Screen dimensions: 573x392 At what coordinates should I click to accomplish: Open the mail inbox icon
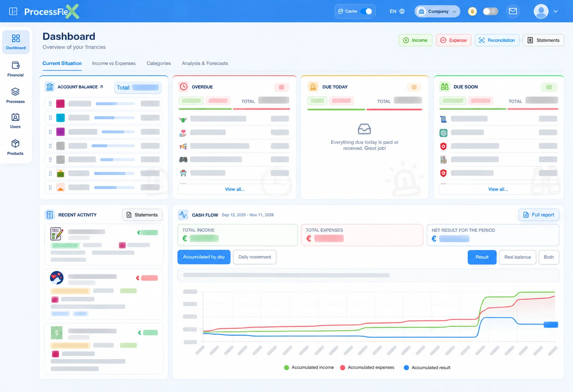(x=513, y=11)
